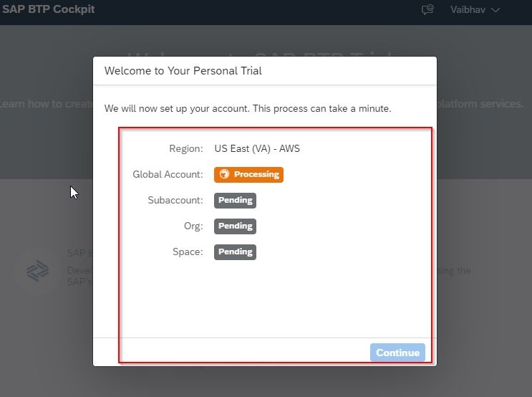
Task: Click the Subaccount Pending badge
Action: click(x=235, y=201)
